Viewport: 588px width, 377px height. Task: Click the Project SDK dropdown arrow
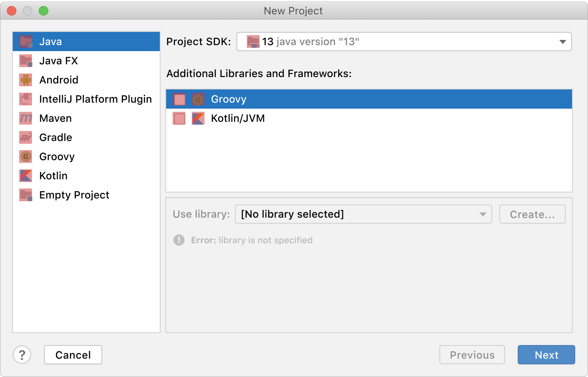coord(562,42)
